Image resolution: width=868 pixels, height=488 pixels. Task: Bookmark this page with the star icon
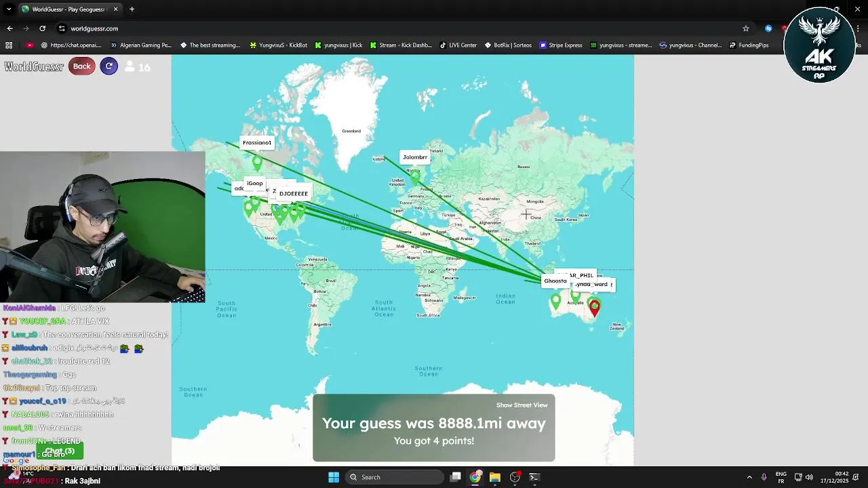point(746,28)
